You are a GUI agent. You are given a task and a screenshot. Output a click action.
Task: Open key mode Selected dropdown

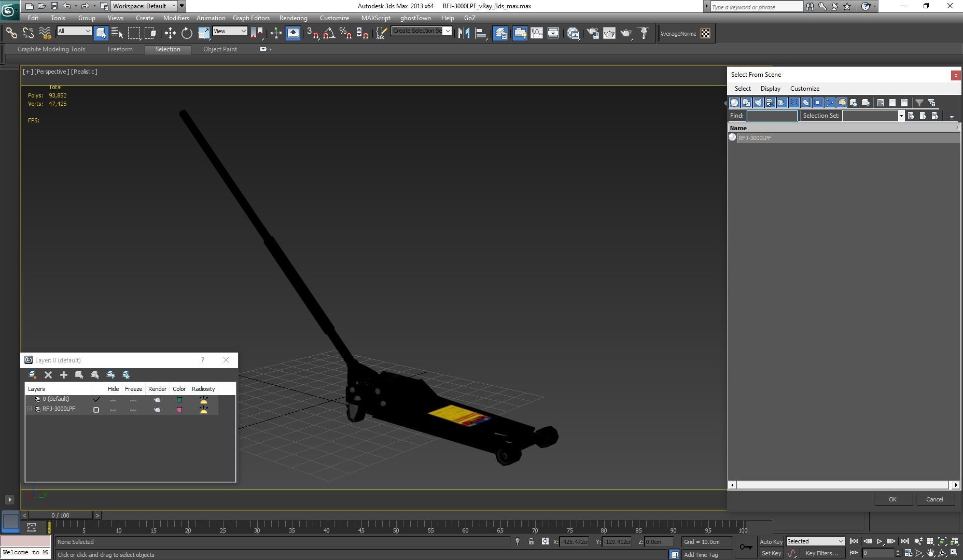pos(815,541)
